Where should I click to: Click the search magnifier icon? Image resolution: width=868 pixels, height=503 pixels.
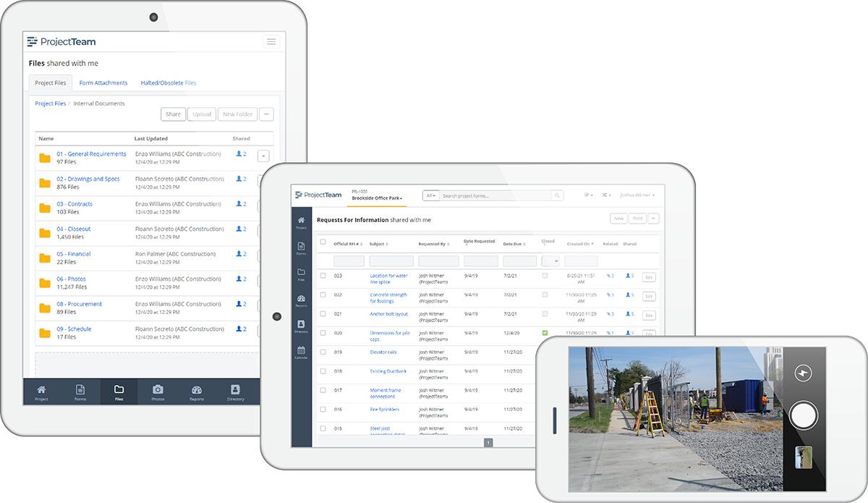pos(556,195)
